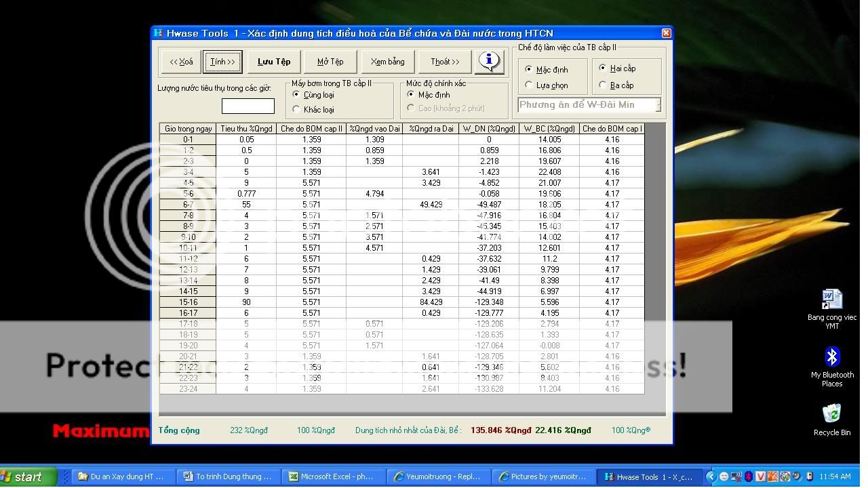
Task: Click the 'Mở Tệp' open file button
Action: [x=330, y=62]
